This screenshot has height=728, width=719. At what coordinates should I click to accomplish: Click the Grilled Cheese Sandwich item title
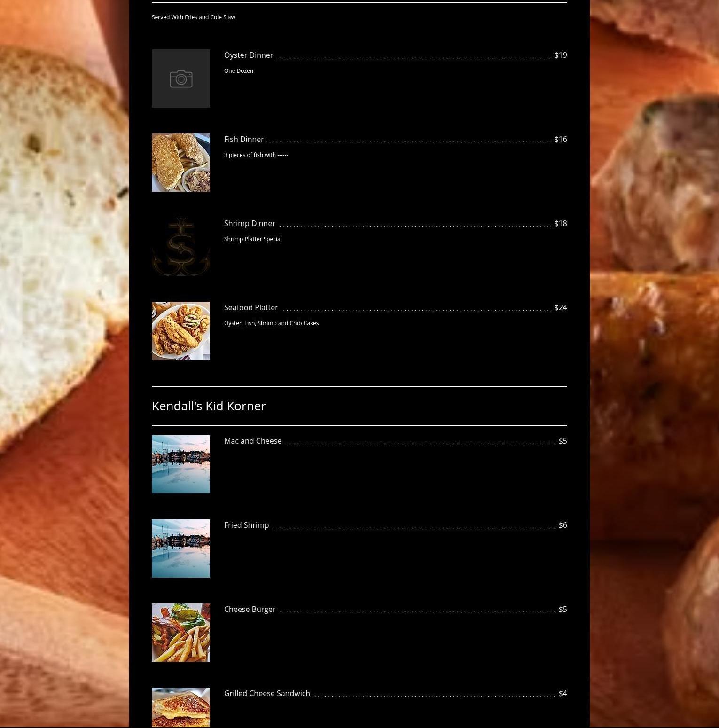coord(267,693)
